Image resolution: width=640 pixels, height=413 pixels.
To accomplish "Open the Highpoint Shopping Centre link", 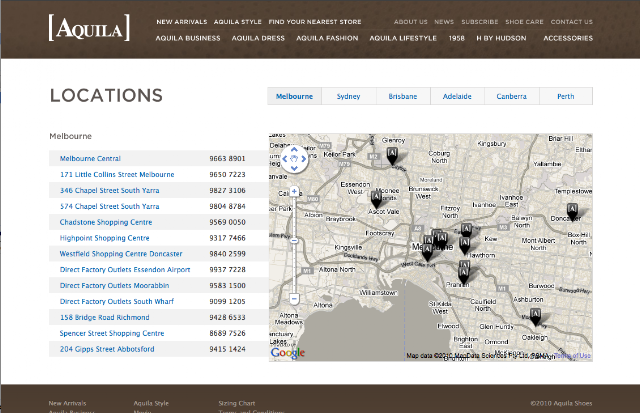I will (x=104, y=238).
